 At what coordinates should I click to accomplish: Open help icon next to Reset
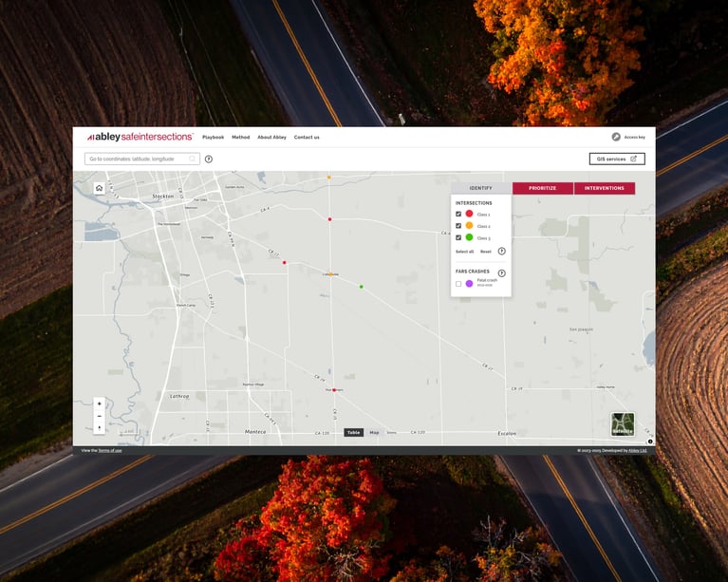[x=502, y=252]
